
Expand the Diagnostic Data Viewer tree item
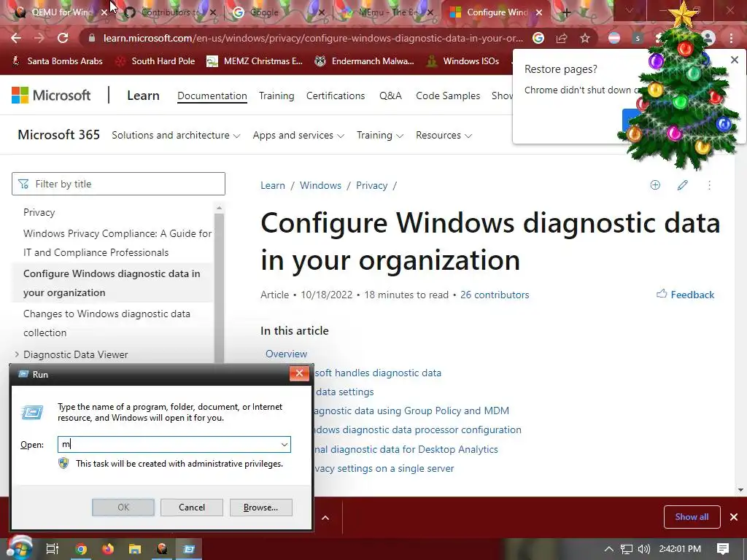[17, 354]
